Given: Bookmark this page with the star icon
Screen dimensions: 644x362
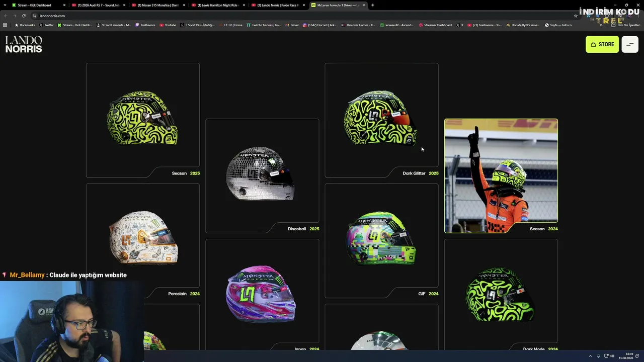Looking at the screenshot, I should 576,16.
